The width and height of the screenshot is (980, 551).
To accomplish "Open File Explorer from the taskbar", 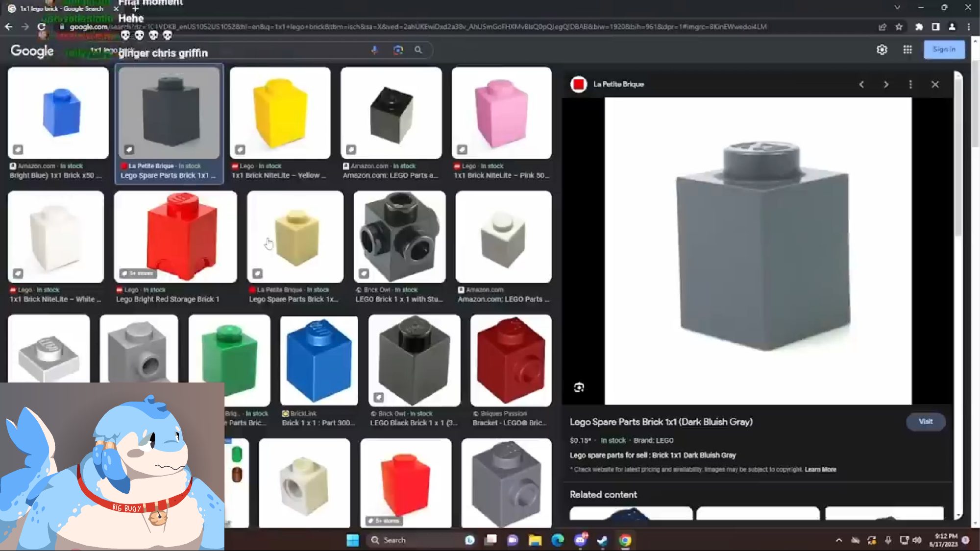I will (x=535, y=540).
